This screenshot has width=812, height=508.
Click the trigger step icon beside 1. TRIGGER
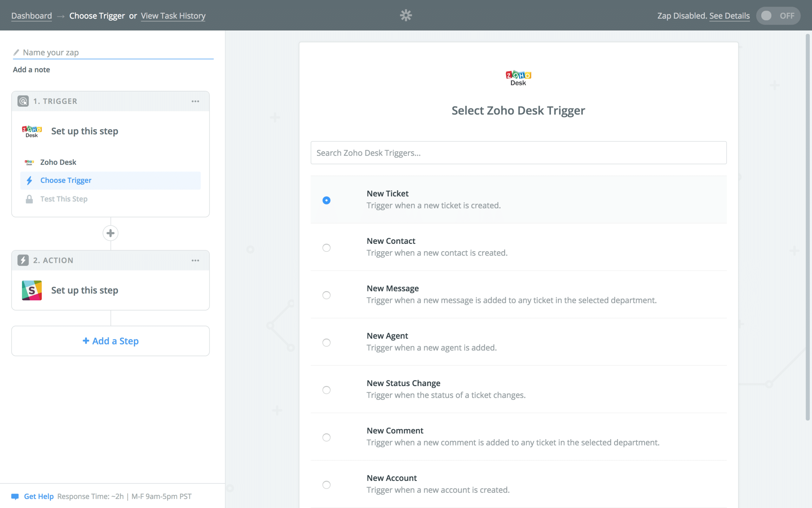(x=23, y=101)
